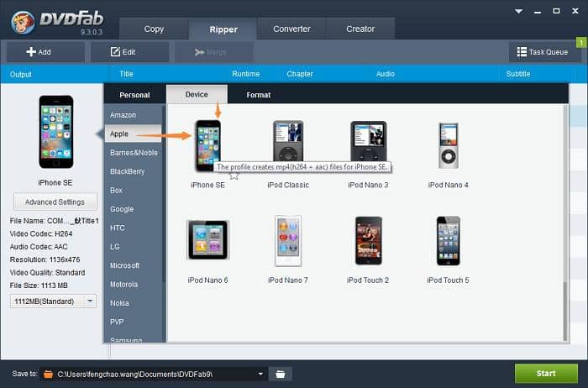Click the Subtitle column header
588x388 pixels.
[518, 74]
